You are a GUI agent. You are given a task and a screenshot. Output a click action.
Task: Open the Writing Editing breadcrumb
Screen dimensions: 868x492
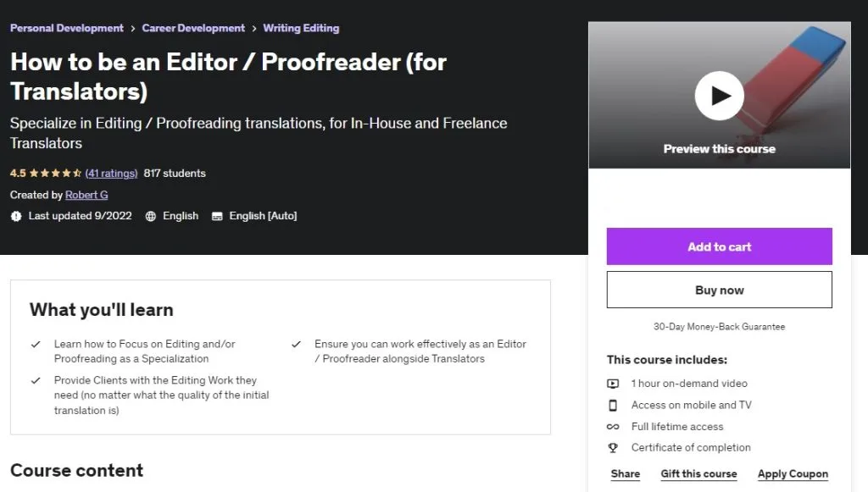(x=301, y=28)
